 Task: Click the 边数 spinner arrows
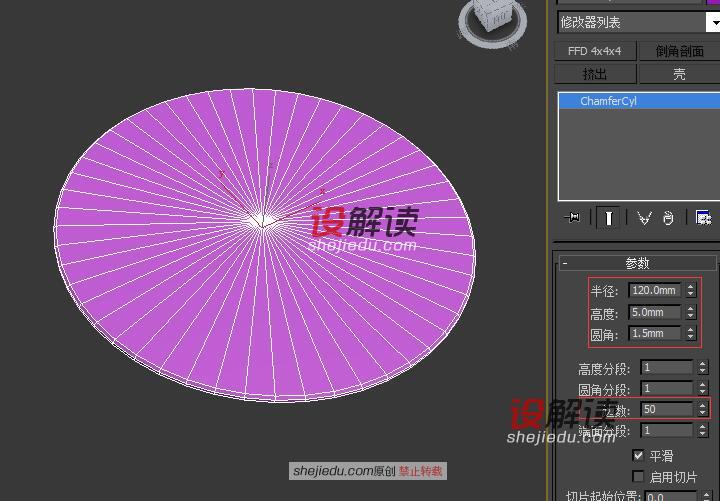[702, 409]
